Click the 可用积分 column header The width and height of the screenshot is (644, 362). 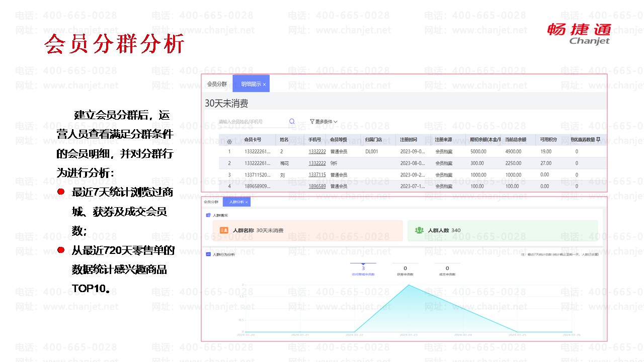coord(548,139)
